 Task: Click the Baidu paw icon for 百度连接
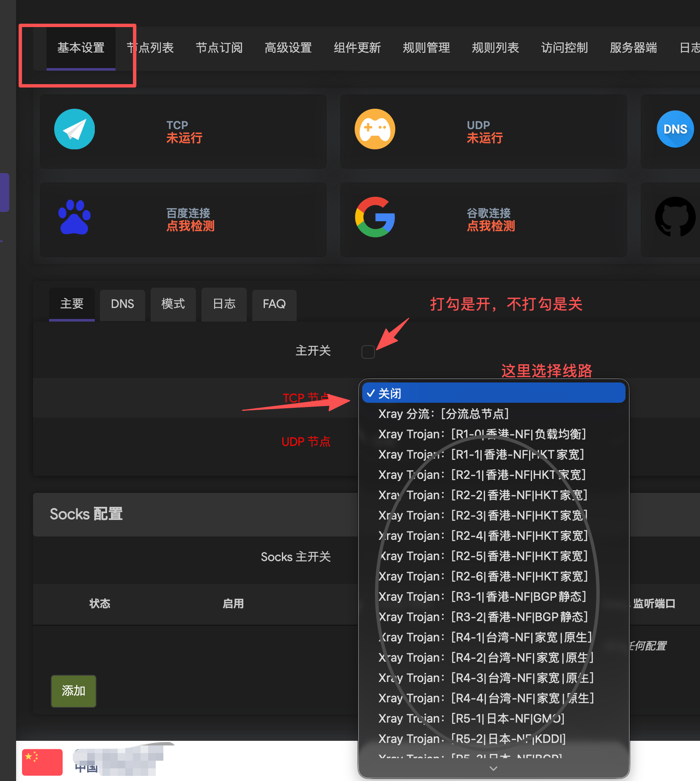74,217
